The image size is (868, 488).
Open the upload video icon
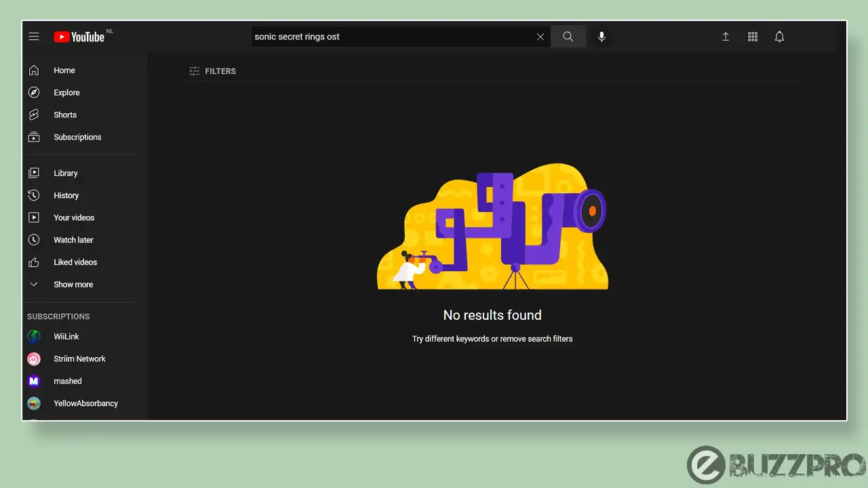point(726,37)
